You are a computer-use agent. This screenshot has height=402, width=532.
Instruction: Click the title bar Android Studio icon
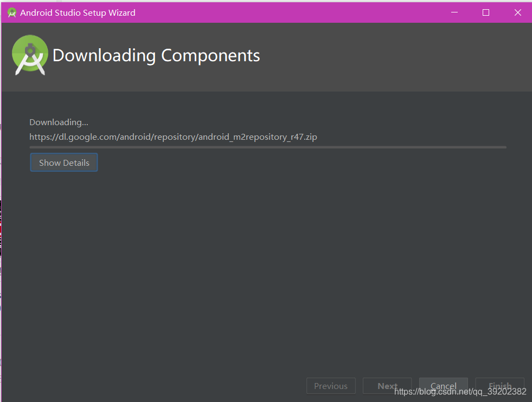(x=12, y=13)
